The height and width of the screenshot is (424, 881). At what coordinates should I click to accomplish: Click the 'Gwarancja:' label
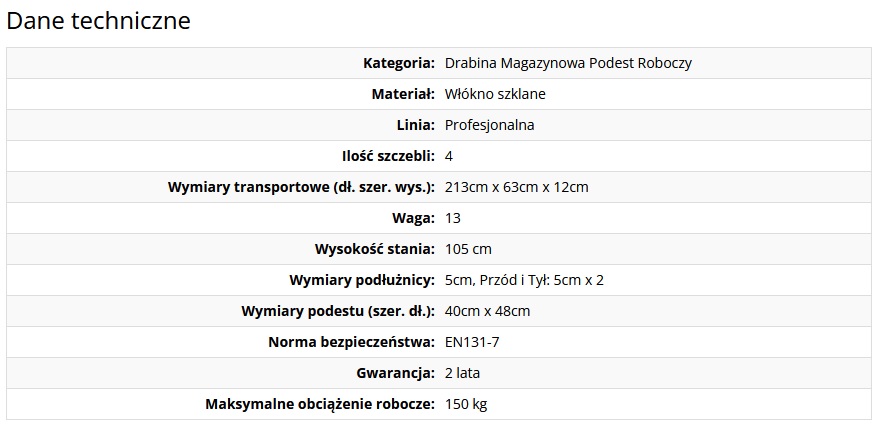click(396, 373)
